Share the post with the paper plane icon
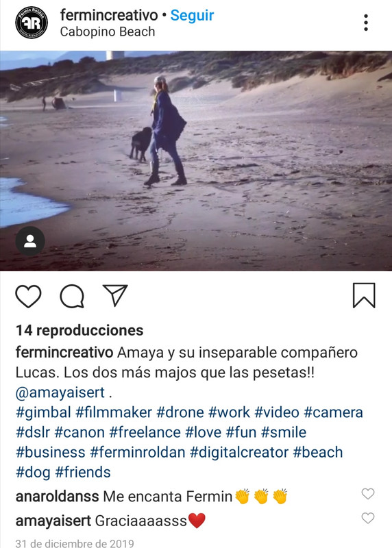Viewport: 392px width, 548px height. point(115,295)
